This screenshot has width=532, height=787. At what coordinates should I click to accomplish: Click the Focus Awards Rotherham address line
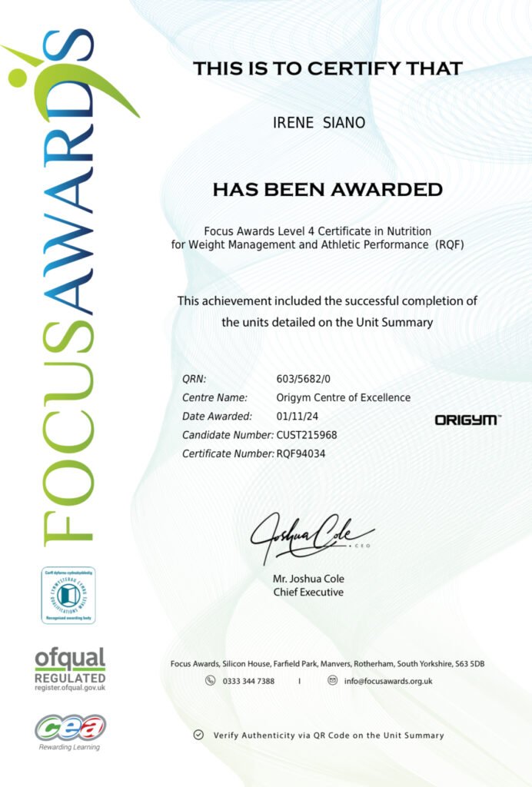pos(328,663)
